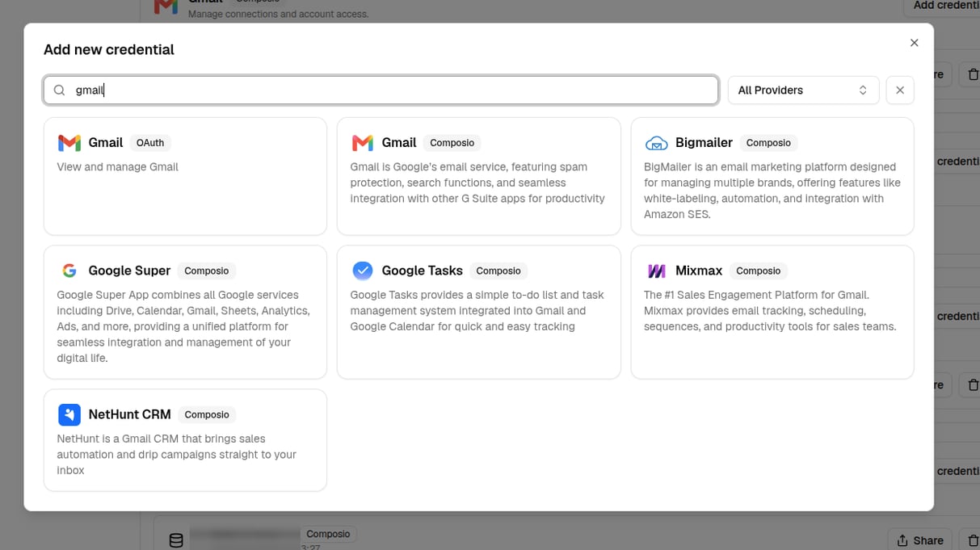Click the Google Tasks checkmark icon

(x=363, y=271)
